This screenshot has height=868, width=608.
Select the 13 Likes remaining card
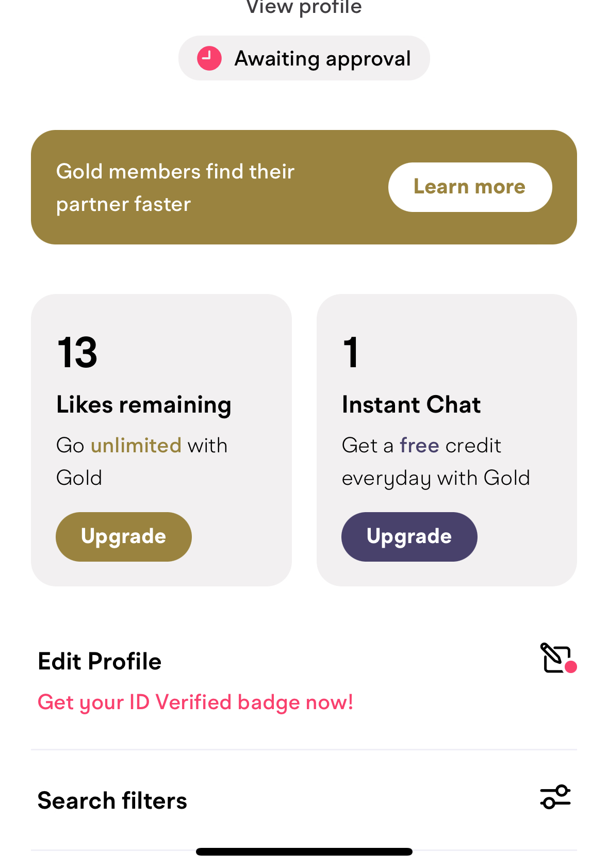click(161, 440)
